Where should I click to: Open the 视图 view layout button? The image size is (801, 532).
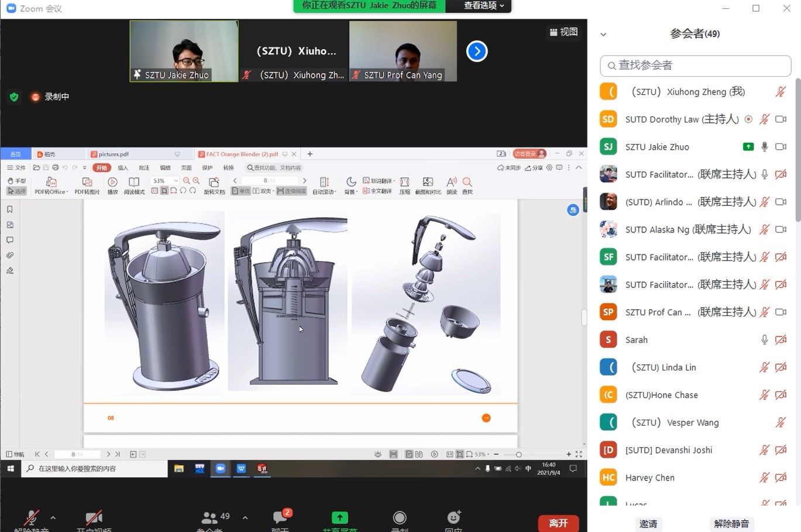pos(563,32)
